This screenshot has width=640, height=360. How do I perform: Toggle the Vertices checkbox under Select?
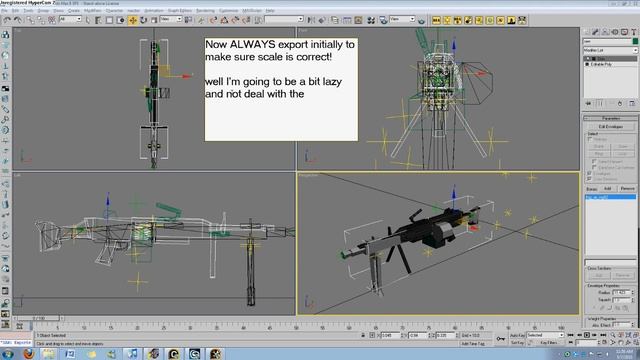point(590,140)
